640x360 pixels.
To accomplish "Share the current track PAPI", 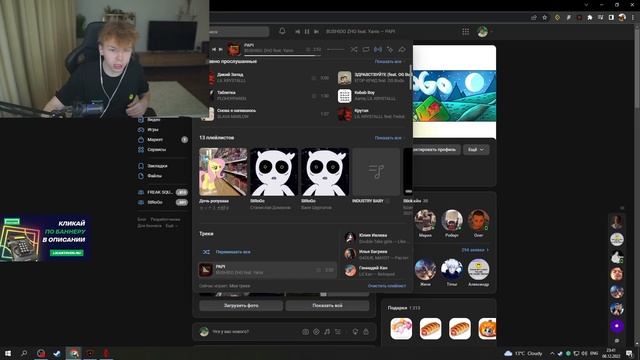I will tap(402, 49).
